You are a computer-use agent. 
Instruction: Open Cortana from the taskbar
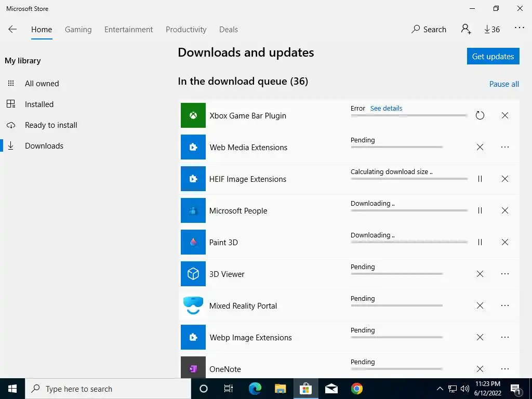coord(203,389)
